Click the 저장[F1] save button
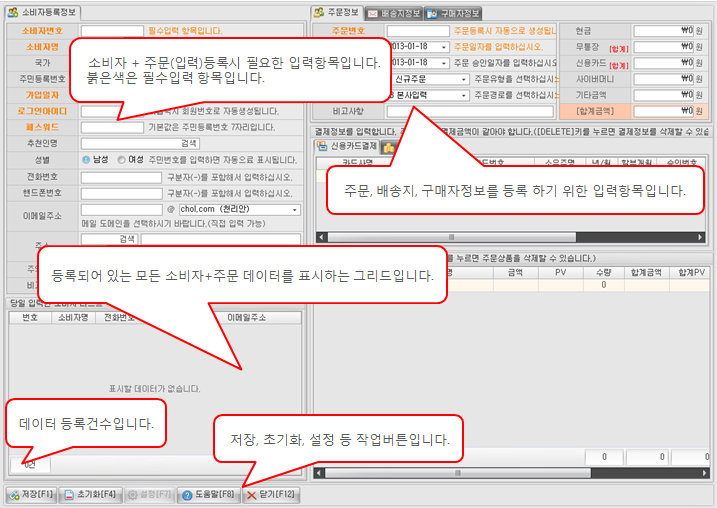Screen dimensions: 717x508 tap(31, 495)
